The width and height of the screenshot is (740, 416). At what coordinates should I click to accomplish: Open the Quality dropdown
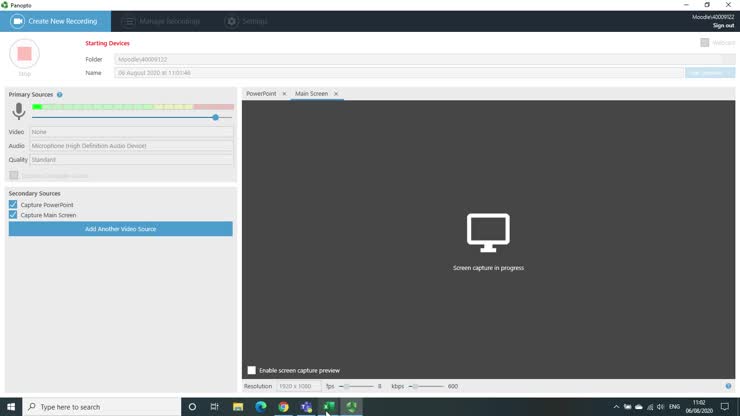click(x=131, y=160)
